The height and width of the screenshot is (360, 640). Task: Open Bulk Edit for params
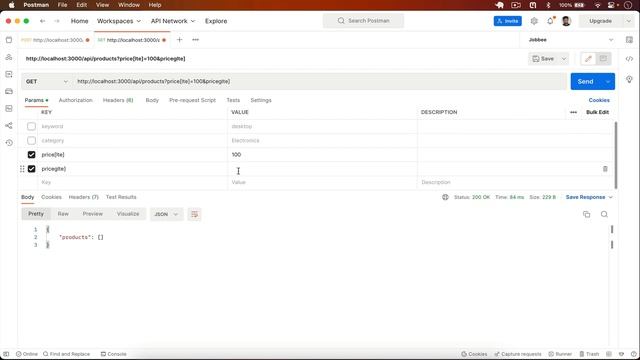coord(597,112)
